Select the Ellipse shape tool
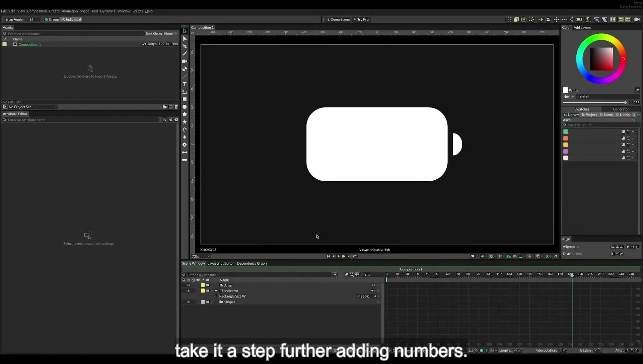Screen dimensions: 643x364 click(x=185, y=107)
